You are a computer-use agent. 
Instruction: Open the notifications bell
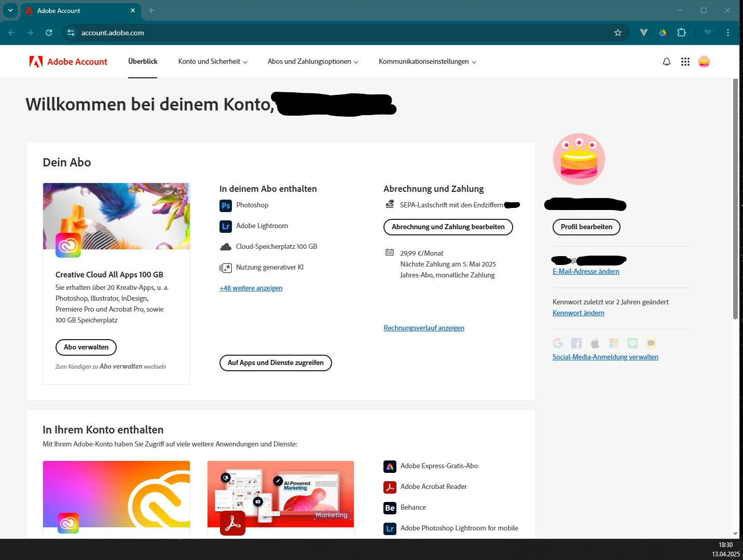click(x=667, y=62)
